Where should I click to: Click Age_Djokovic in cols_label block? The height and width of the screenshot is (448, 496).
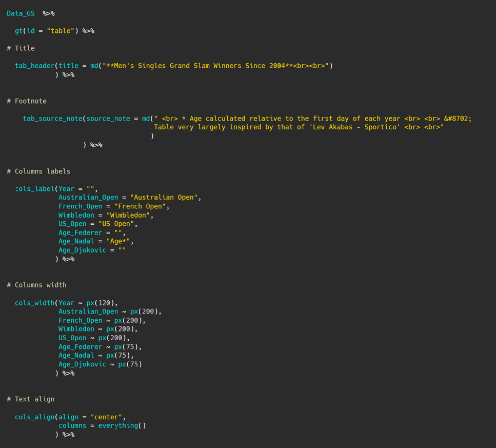click(x=82, y=250)
